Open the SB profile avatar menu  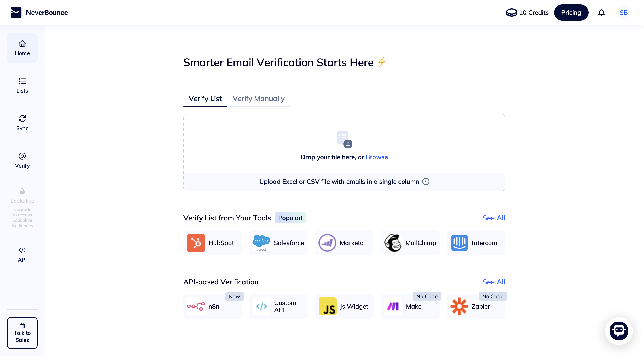coord(623,13)
